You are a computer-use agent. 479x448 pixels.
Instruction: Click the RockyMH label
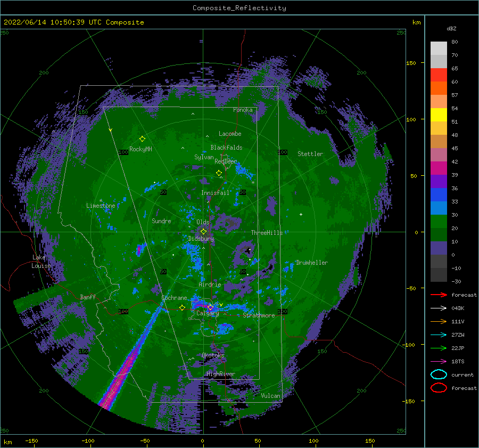coord(141,149)
